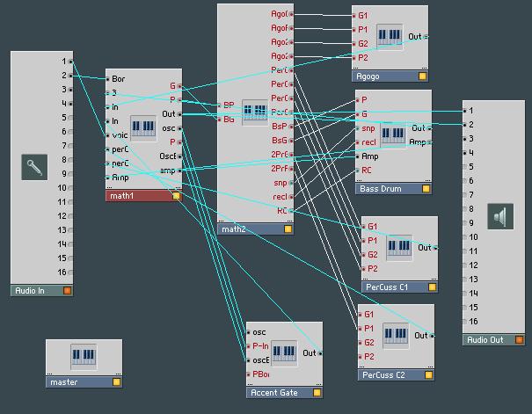Click the PerCuss C1 keyboard icon
This screenshot has width=532, height=414.
point(398,248)
